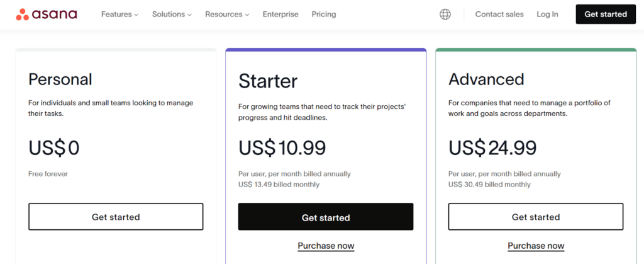Click US$ 13.49 billed monthly text
This screenshot has width=644, height=264.
279,185
